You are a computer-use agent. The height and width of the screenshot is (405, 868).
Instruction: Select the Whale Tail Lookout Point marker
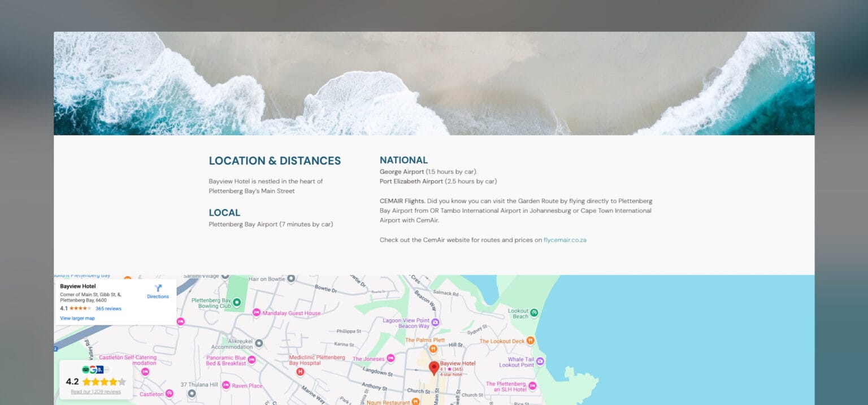[540, 362]
